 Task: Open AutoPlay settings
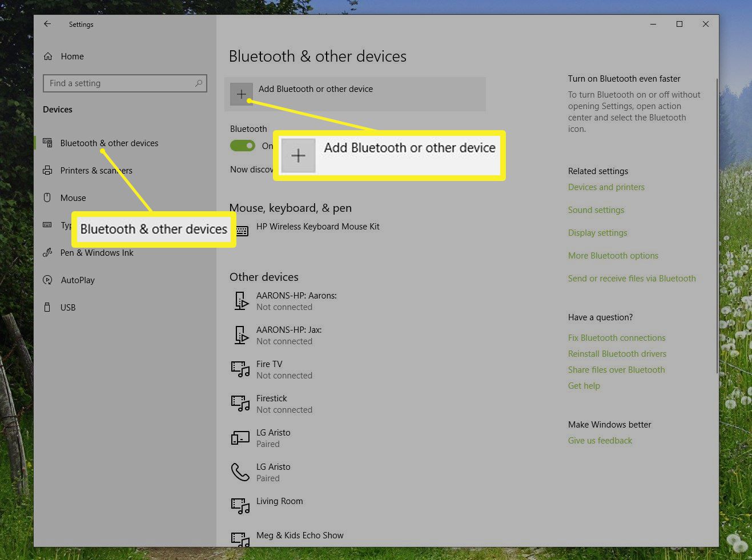pos(78,280)
